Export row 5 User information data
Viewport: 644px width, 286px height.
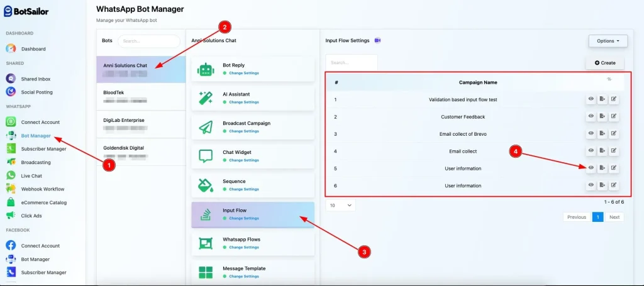[602, 168]
